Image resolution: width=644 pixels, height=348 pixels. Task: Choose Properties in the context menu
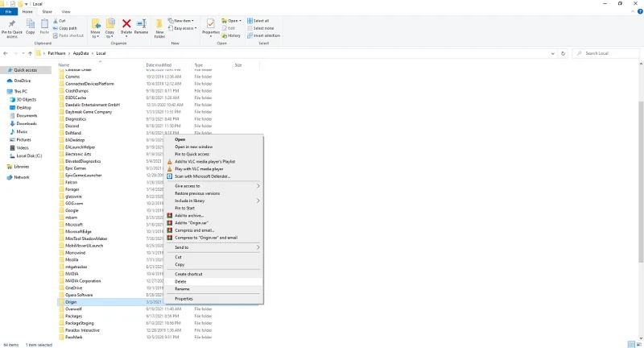tap(213, 299)
